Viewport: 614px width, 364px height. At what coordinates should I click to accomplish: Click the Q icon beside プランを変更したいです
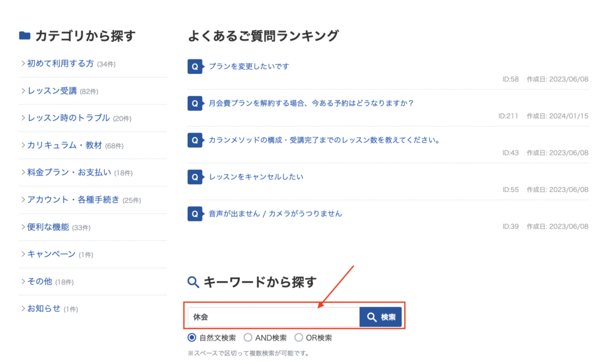[x=195, y=67]
